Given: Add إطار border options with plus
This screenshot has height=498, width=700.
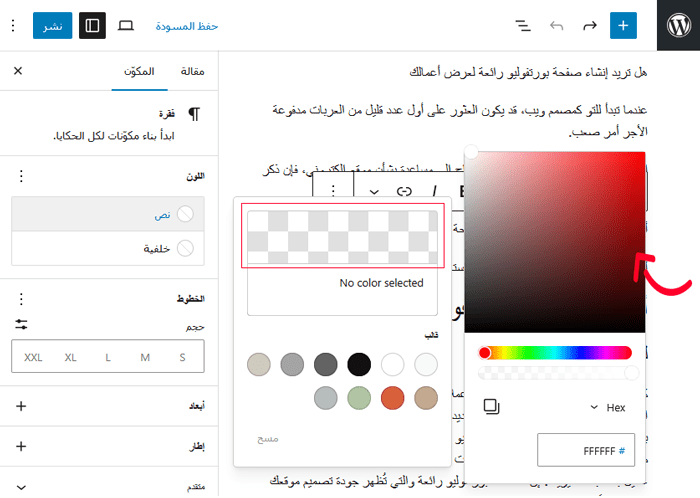Looking at the screenshot, I should [21, 446].
